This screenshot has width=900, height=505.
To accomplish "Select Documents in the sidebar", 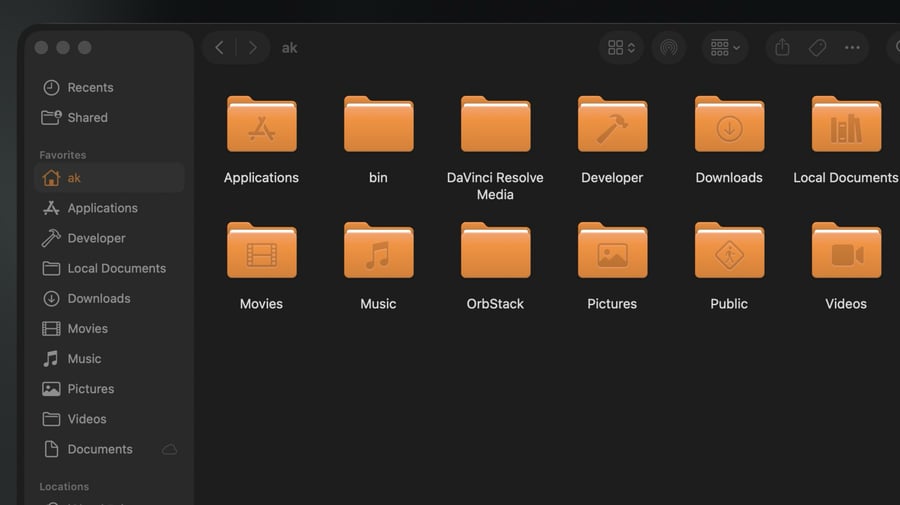I will [x=109, y=449].
